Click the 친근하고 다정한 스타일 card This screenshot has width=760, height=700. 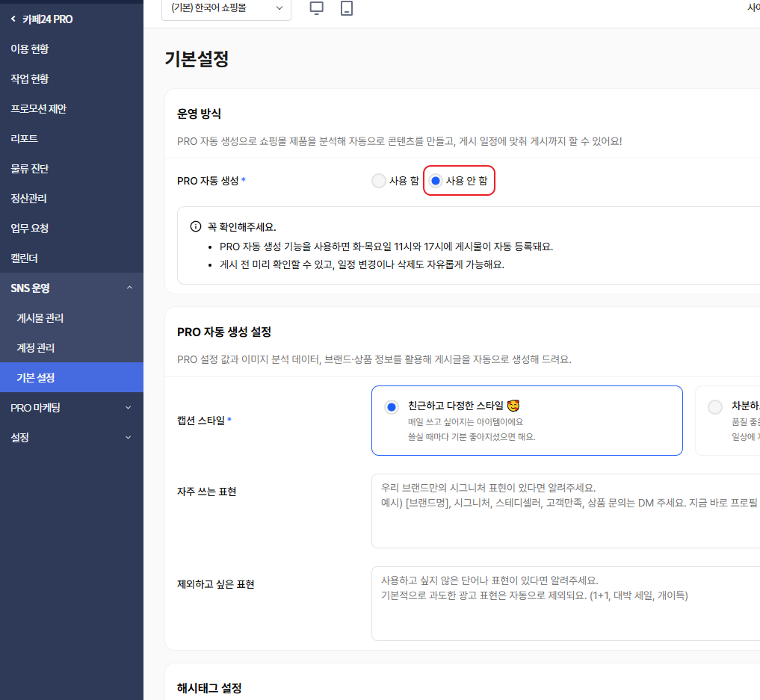[527, 421]
